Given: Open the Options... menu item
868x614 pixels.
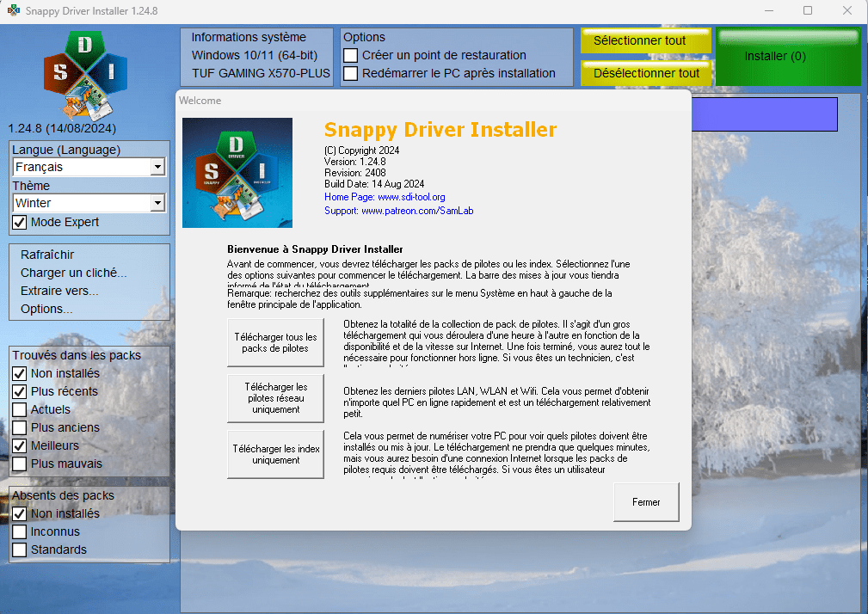Looking at the screenshot, I should (x=46, y=309).
